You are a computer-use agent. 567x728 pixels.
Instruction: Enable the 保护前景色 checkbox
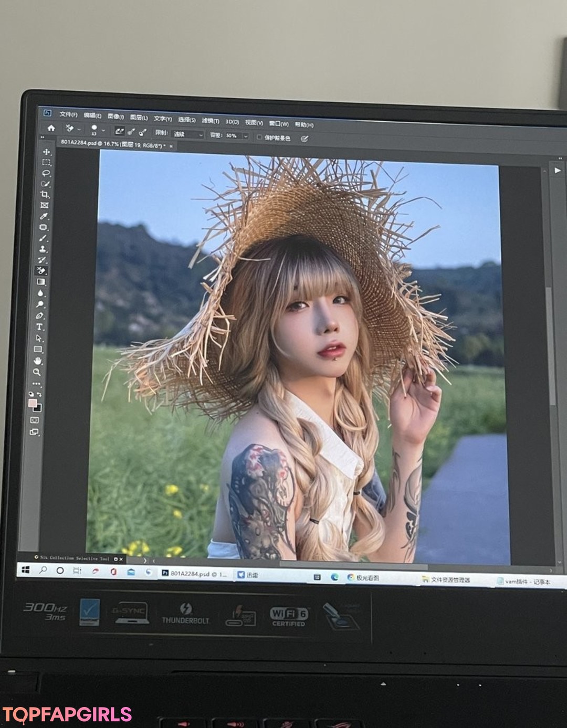[x=259, y=138]
